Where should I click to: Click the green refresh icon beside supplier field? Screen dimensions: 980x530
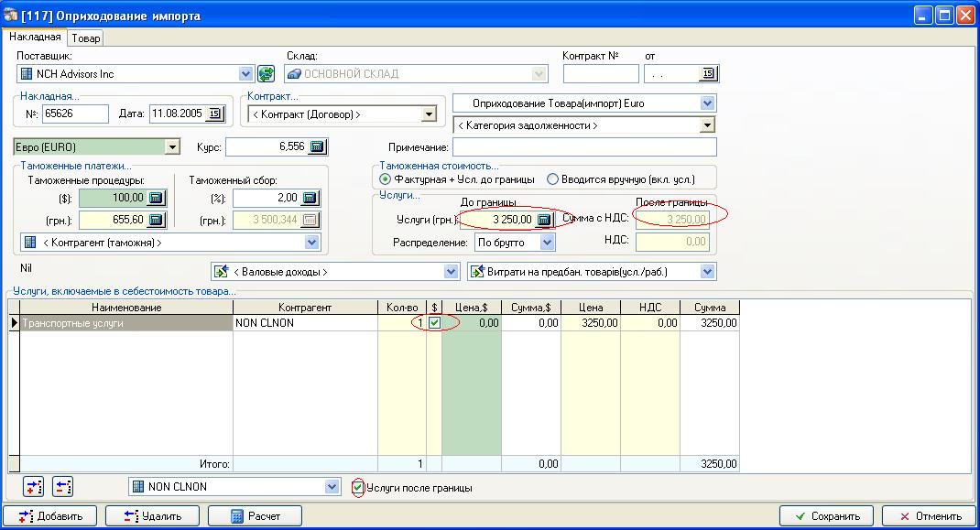pyautogui.click(x=266, y=74)
